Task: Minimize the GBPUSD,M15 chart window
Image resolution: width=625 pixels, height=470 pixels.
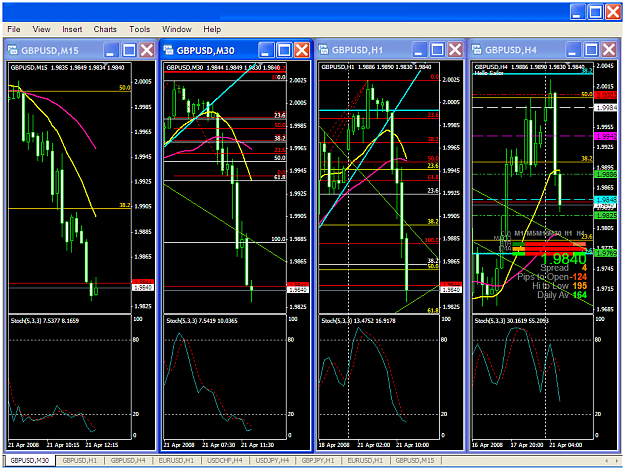Action: pyautogui.click(x=110, y=50)
